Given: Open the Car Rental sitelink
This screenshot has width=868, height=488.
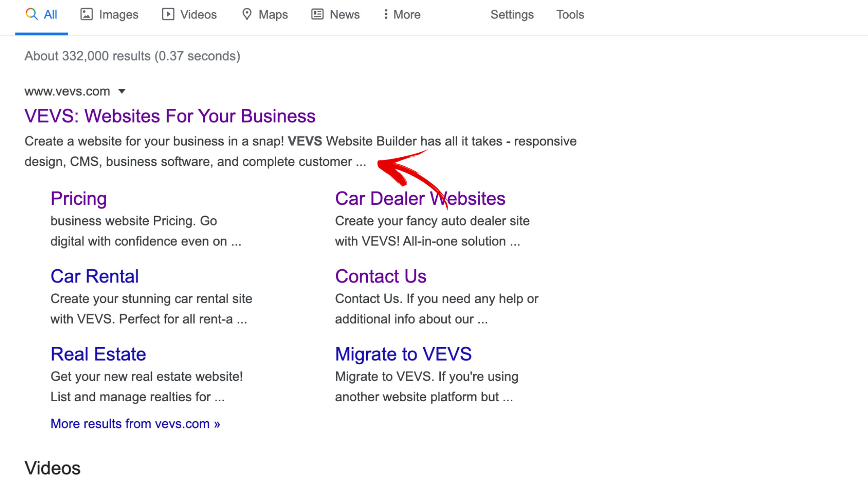Looking at the screenshot, I should coord(94,276).
